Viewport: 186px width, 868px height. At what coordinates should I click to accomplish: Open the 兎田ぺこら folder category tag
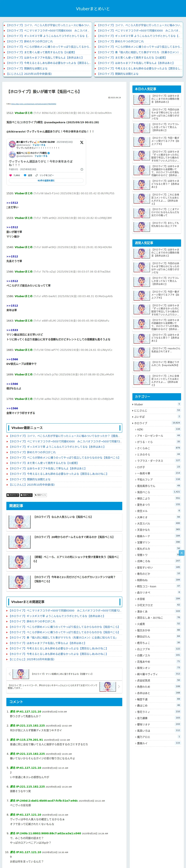point(26,495)
